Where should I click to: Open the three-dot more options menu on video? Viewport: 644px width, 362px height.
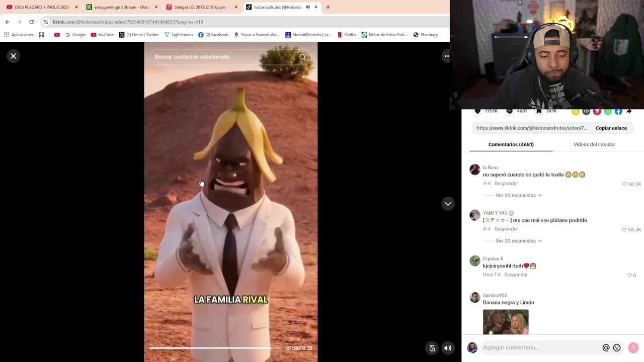(446, 56)
